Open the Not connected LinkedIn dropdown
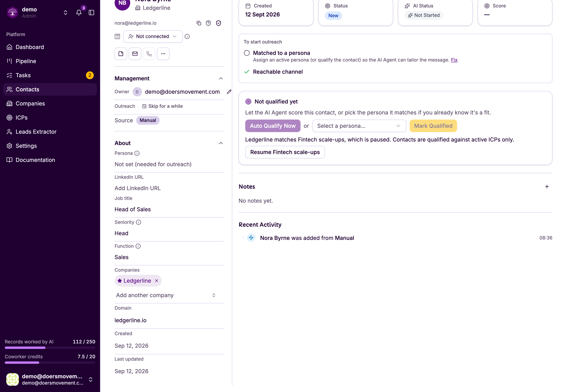565x392 pixels. [153, 36]
